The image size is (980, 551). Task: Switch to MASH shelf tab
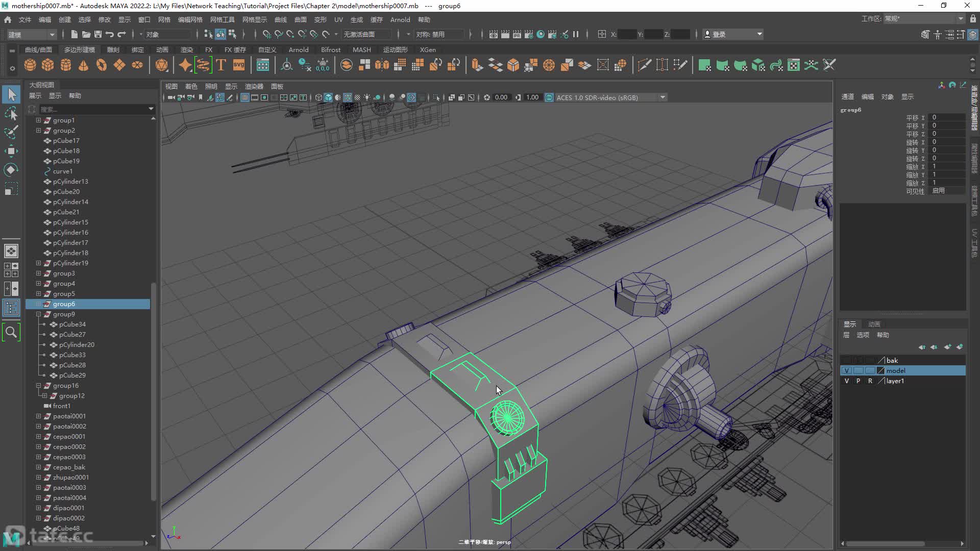point(361,50)
